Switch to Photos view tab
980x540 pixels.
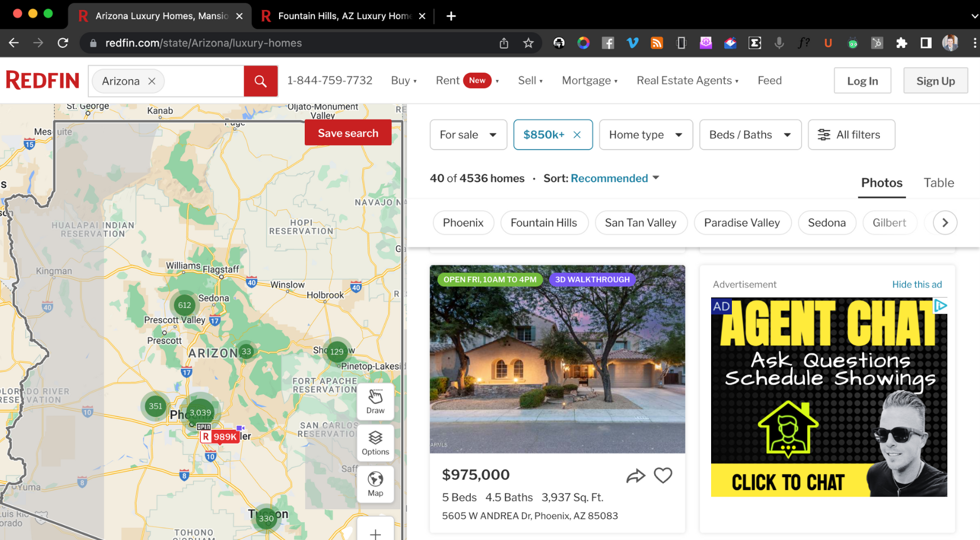pyautogui.click(x=882, y=183)
